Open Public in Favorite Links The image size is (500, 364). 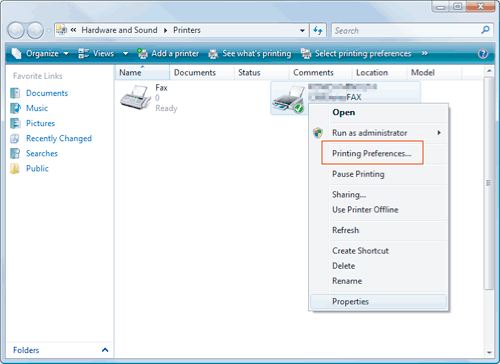[37, 168]
